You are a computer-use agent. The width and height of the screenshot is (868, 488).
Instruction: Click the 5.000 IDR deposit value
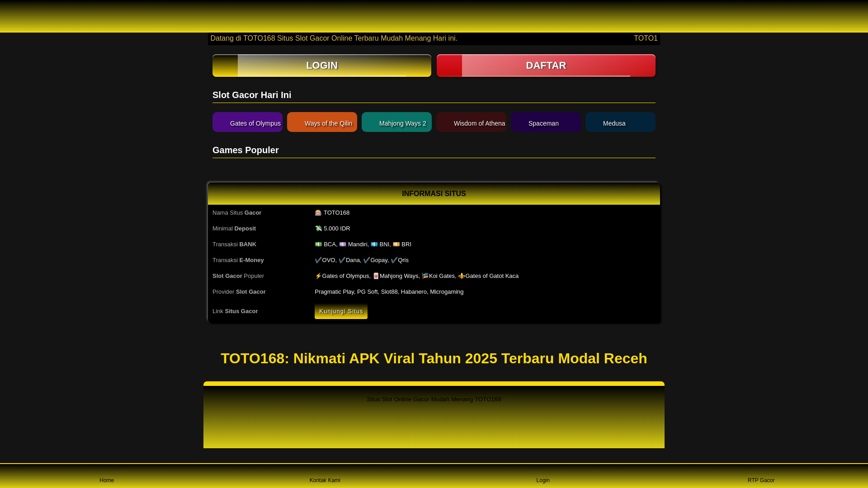[x=332, y=229]
